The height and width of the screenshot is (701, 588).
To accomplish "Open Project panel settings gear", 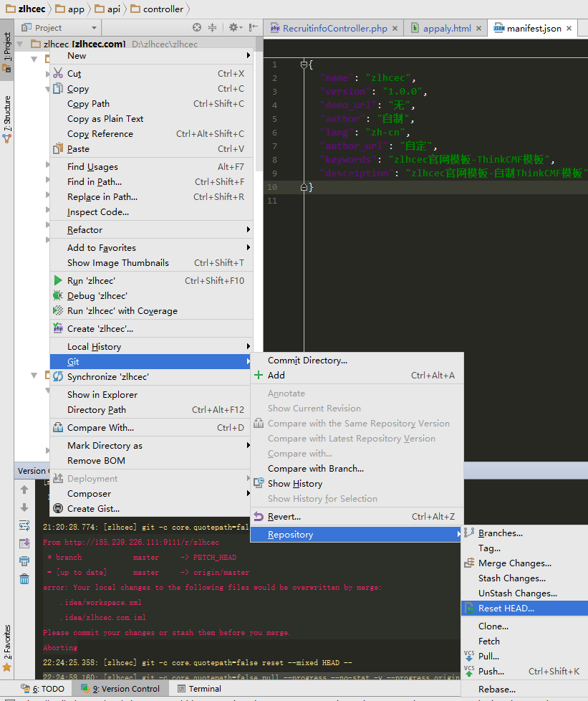I will tap(233, 28).
